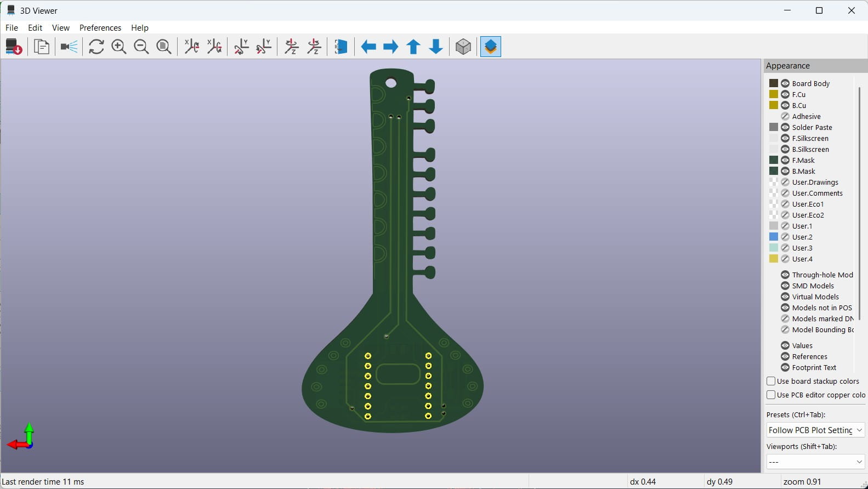Click the F.Mask green color swatch

point(774,160)
